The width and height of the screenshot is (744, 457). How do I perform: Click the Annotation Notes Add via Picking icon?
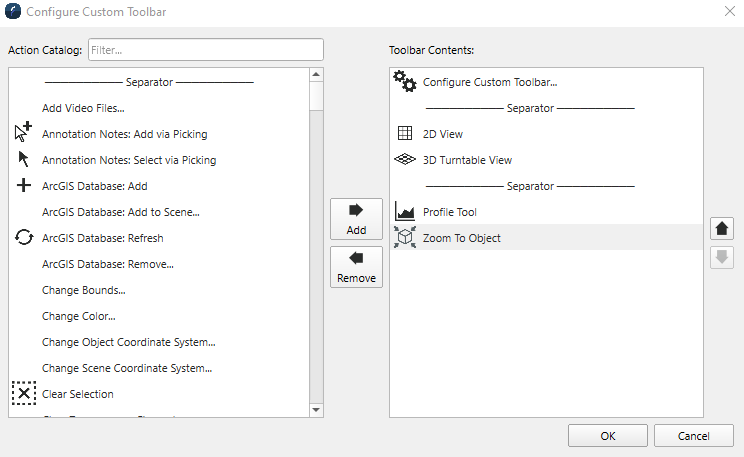(24, 133)
